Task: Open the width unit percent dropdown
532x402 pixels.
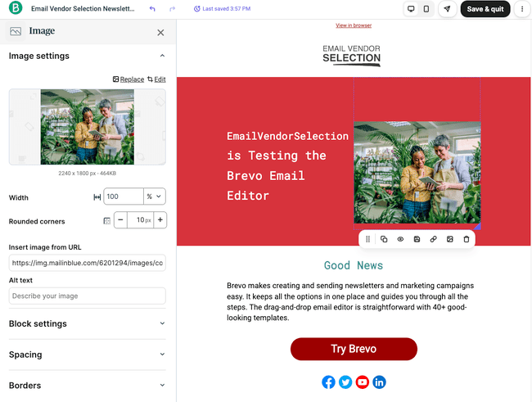Action: pos(155,196)
